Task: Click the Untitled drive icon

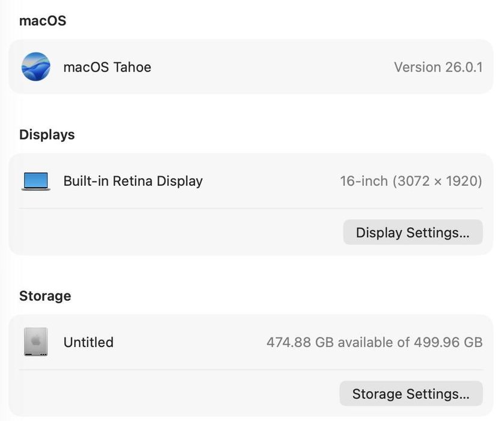Action: tap(35, 342)
